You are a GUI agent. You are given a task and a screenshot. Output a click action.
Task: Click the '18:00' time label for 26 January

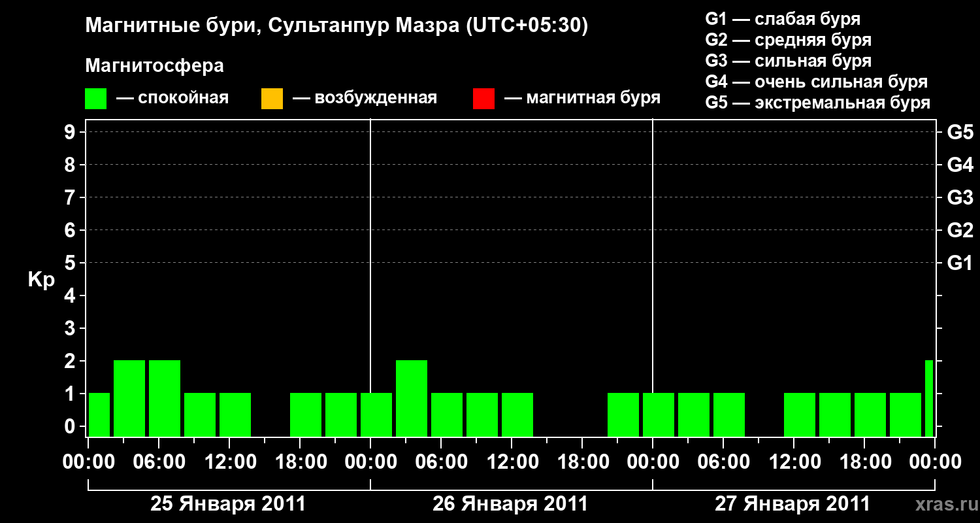582,462
